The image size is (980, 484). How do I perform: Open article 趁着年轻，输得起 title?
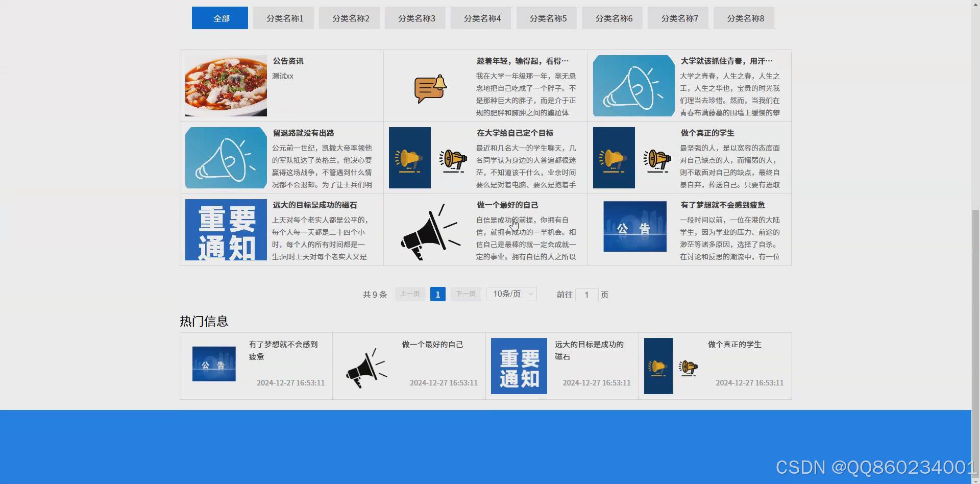(x=523, y=61)
